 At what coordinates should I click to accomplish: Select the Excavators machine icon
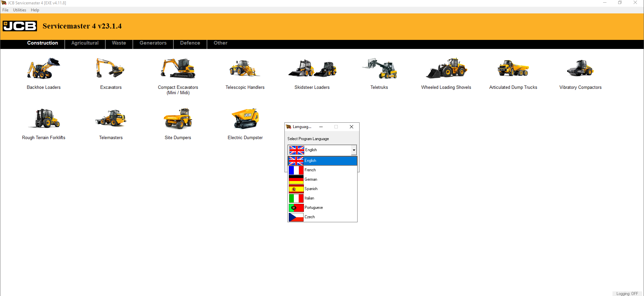coord(111,69)
